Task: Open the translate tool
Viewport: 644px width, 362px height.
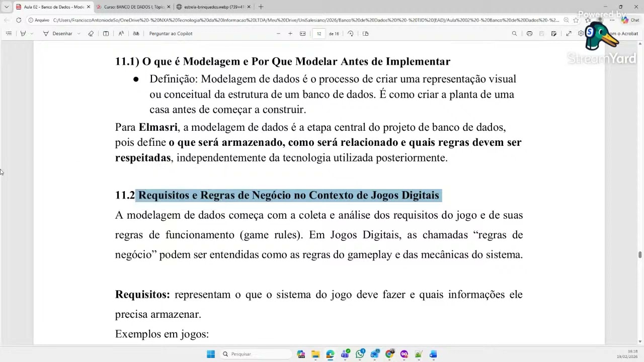Action: (x=136, y=34)
